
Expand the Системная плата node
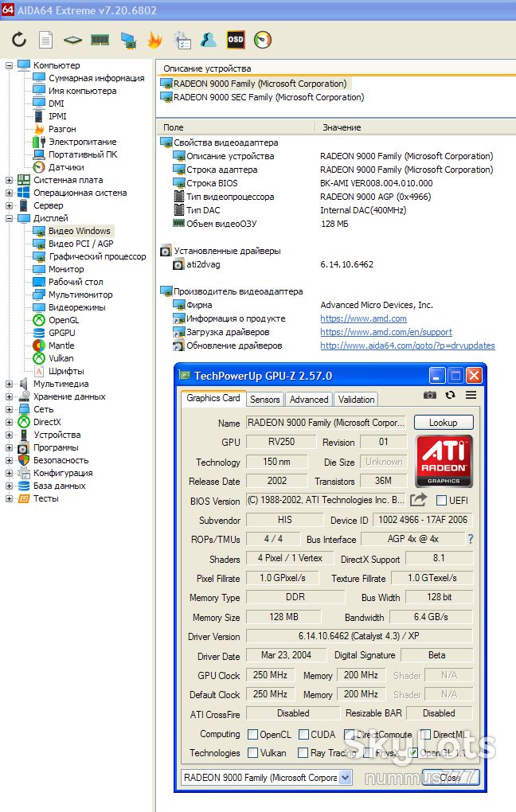(10, 180)
